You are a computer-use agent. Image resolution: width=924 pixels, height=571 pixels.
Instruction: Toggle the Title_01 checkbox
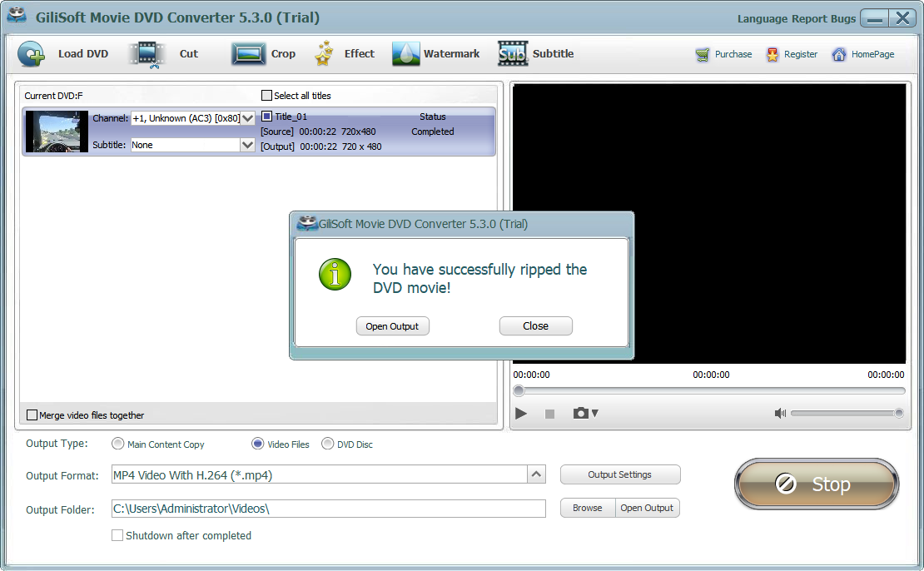266,116
